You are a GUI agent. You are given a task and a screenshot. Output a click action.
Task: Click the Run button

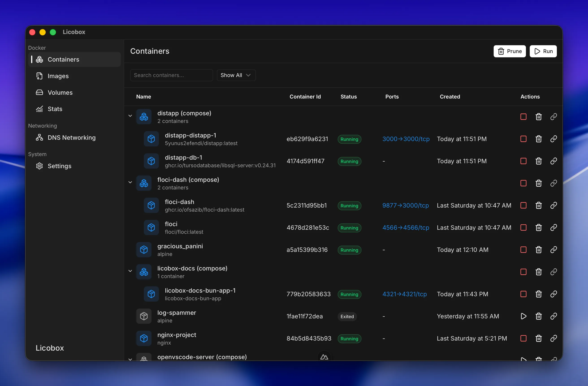(543, 51)
